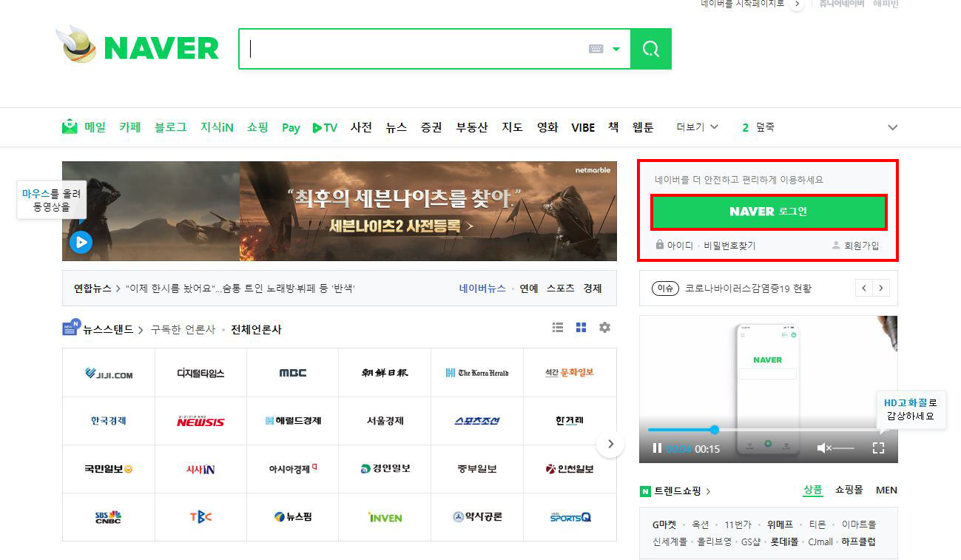Select 전체언론사 tab
The height and width of the screenshot is (560, 961).
click(256, 329)
